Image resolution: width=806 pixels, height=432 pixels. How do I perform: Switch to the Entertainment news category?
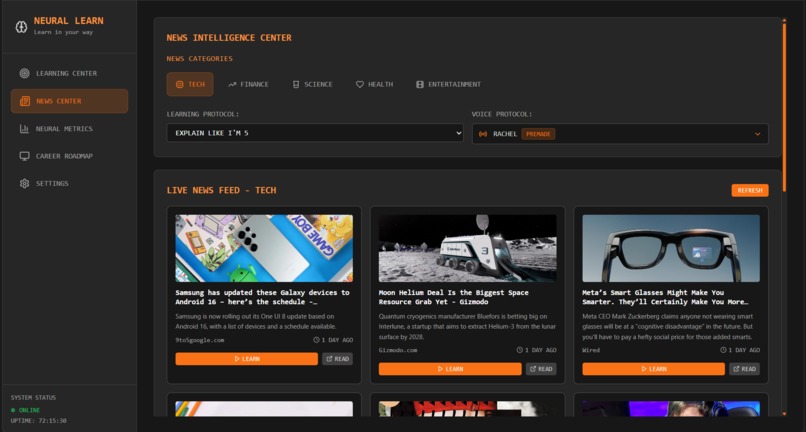[449, 84]
